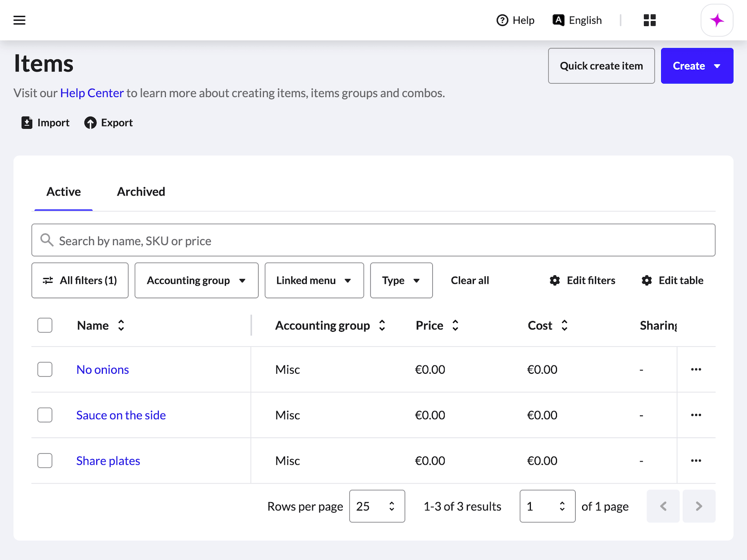Expand the Create dropdown button
Screen dimensions: 747x560
point(697,66)
